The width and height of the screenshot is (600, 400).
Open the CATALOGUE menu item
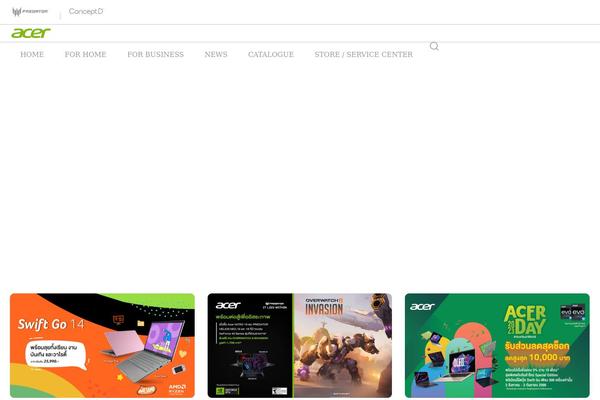tap(271, 54)
